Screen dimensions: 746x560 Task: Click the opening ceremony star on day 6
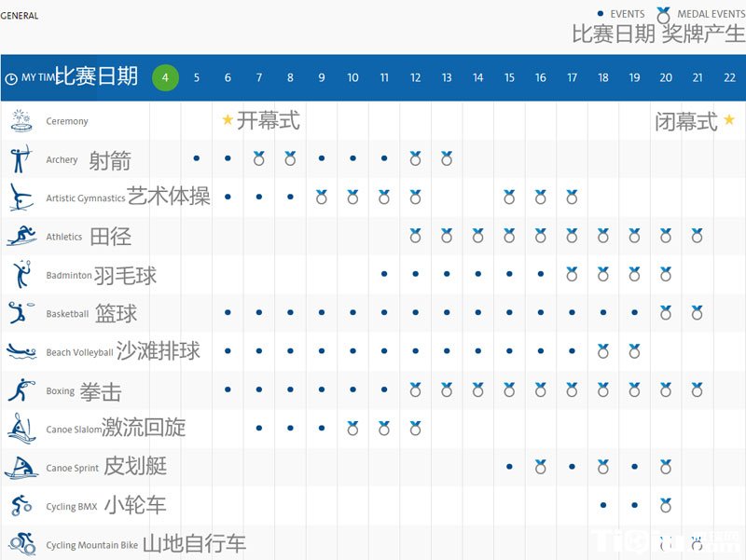point(228,120)
